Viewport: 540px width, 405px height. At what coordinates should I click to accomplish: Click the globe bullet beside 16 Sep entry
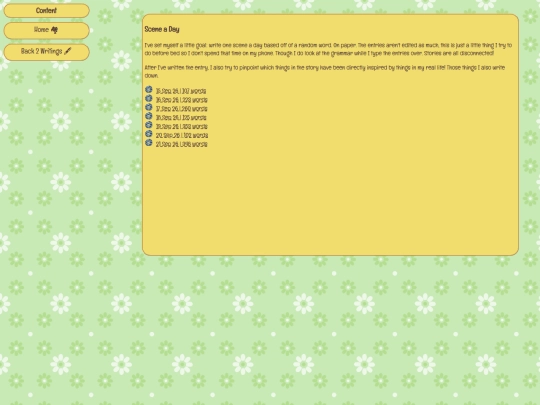[x=149, y=98]
